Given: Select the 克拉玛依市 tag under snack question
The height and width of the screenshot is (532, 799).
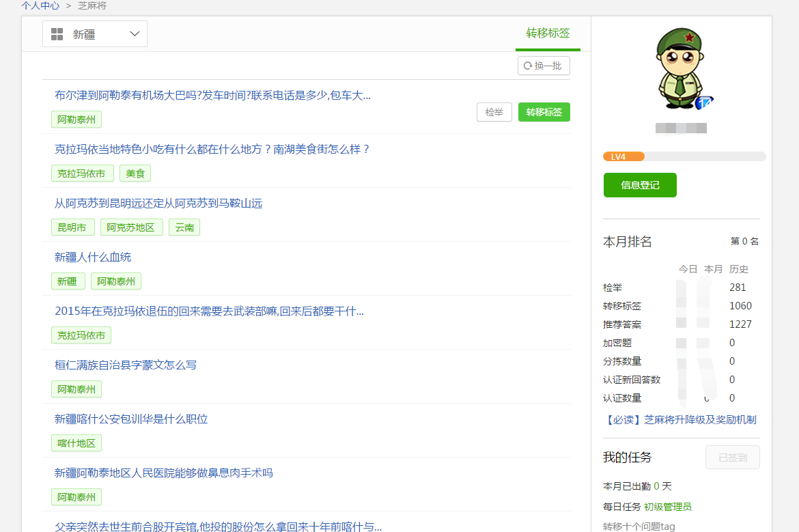Looking at the screenshot, I should tap(81, 173).
